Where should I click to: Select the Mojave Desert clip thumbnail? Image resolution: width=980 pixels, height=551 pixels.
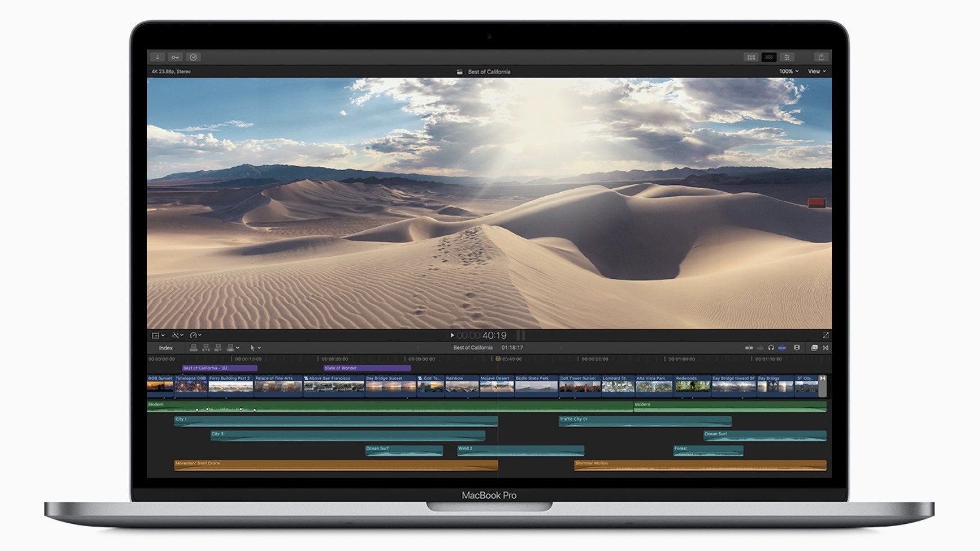(496, 386)
